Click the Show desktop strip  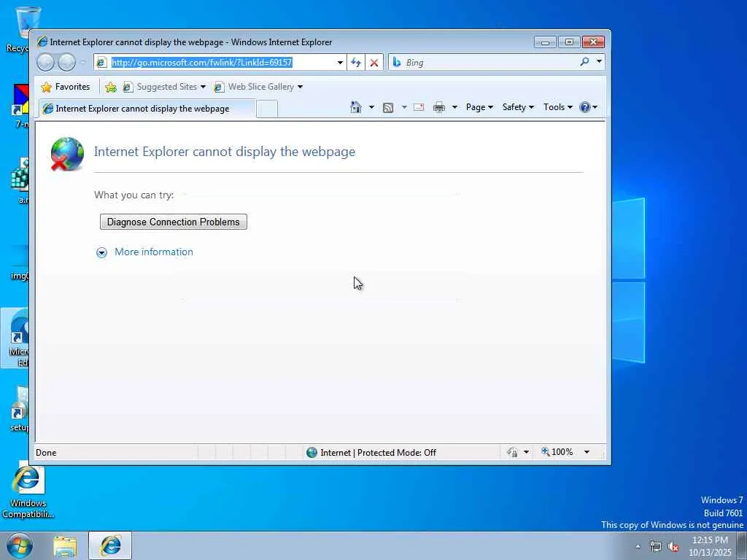coord(742,545)
